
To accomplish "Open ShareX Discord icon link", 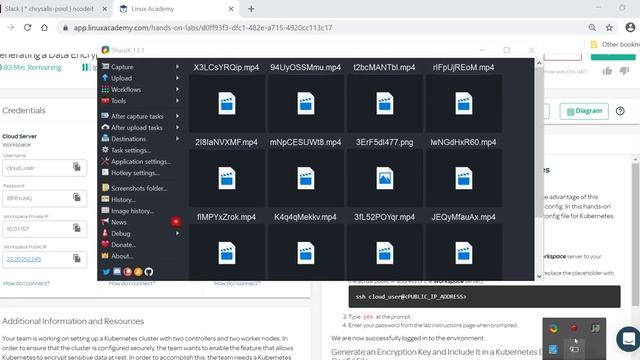I will point(117,272).
